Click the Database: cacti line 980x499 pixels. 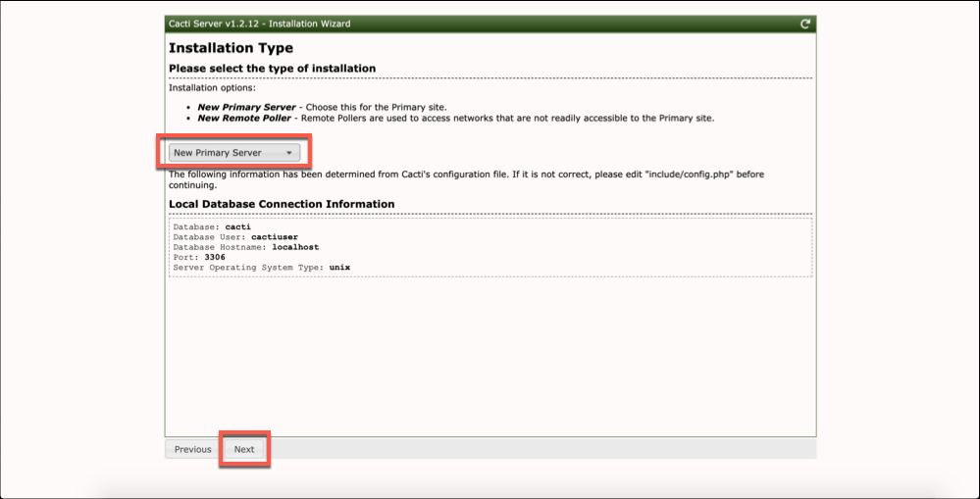212,226
